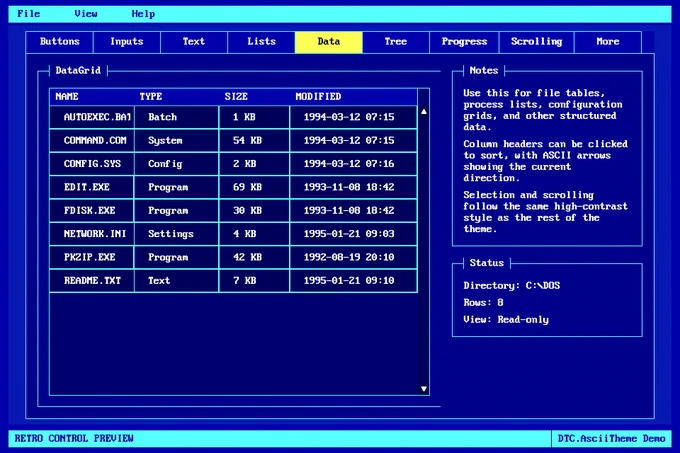Click the Config type cell
This screenshot has height=453, width=680.
click(177, 164)
